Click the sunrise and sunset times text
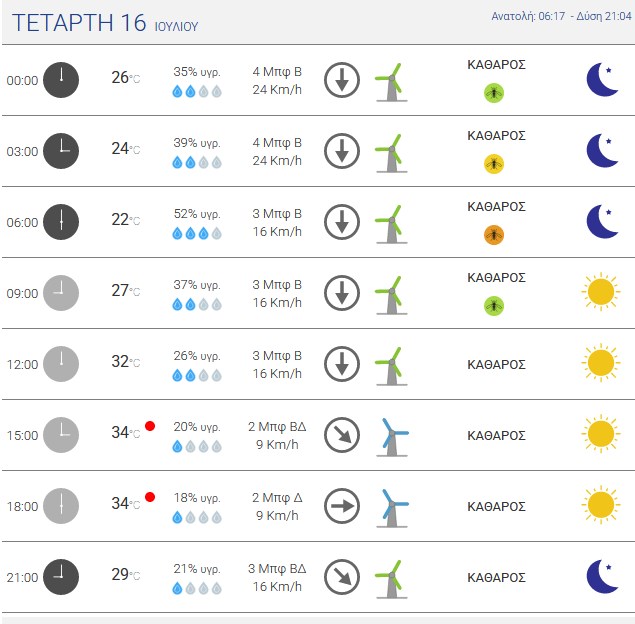 tap(561, 16)
